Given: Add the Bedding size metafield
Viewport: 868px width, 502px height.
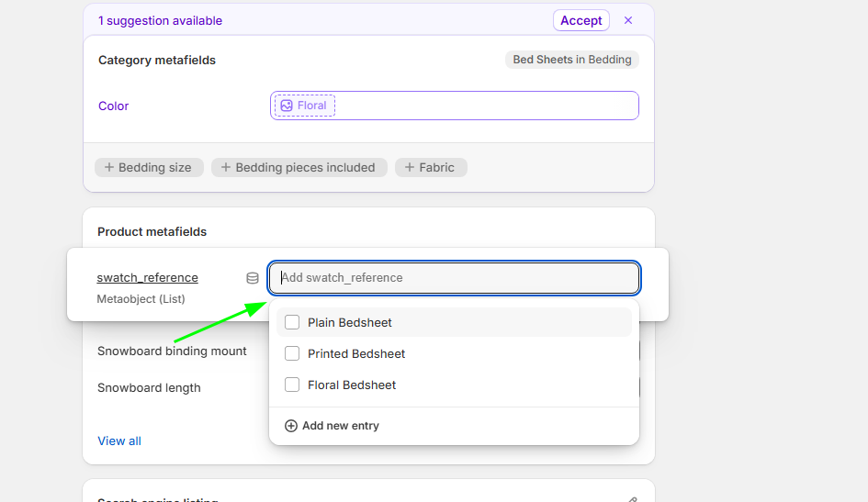Looking at the screenshot, I should click(149, 167).
